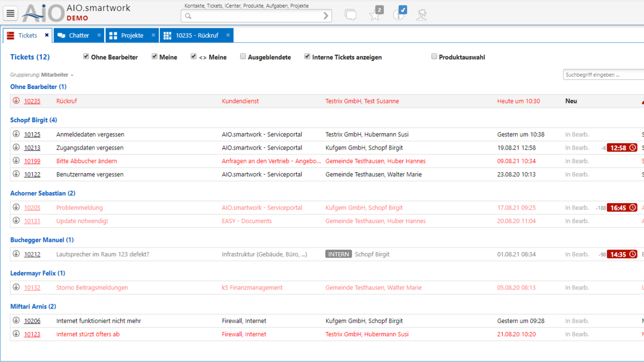This screenshot has height=362, width=644.
Task: Click the 12:58 timer clock badge
Action: coord(622,147)
